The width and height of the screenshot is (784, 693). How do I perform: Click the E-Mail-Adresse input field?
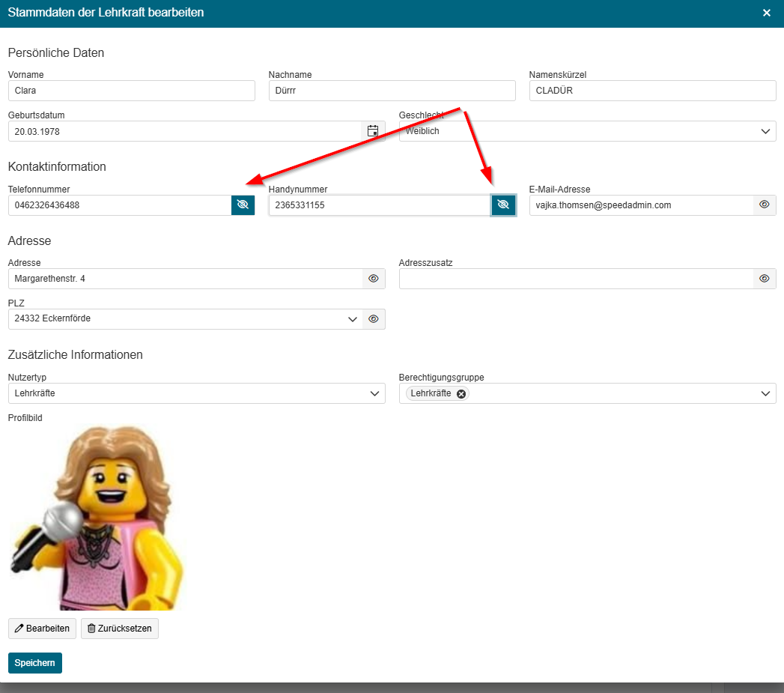point(642,205)
